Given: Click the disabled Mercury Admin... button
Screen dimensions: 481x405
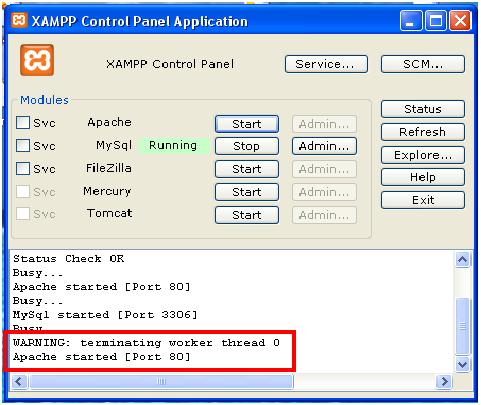Looking at the screenshot, I should 324,192.
